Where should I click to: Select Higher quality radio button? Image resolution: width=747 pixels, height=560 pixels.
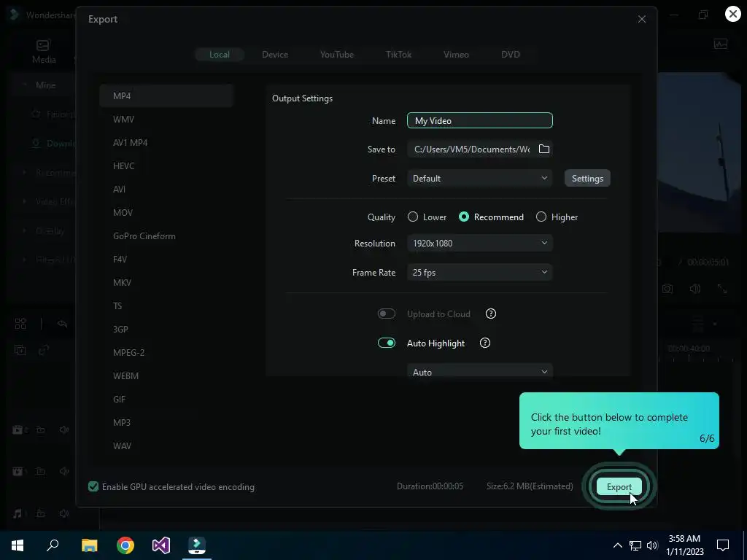(x=541, y=217)
